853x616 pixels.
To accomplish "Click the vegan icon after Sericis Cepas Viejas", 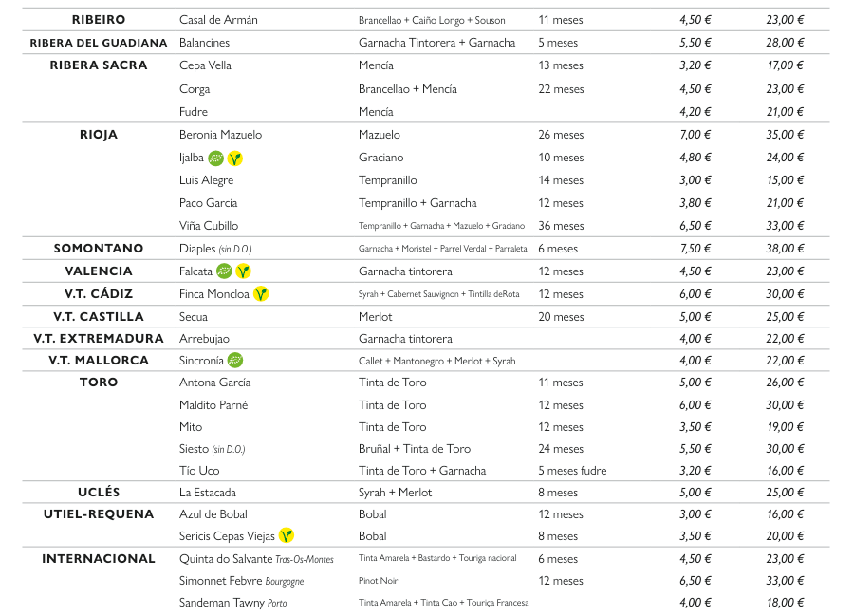I will tap(286, 536).
